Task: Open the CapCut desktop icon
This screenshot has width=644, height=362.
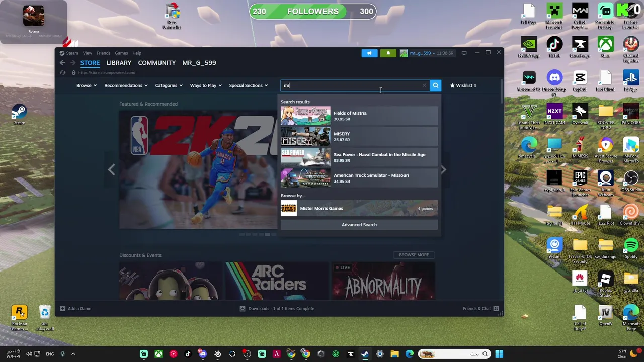Action: coord(580,81)
